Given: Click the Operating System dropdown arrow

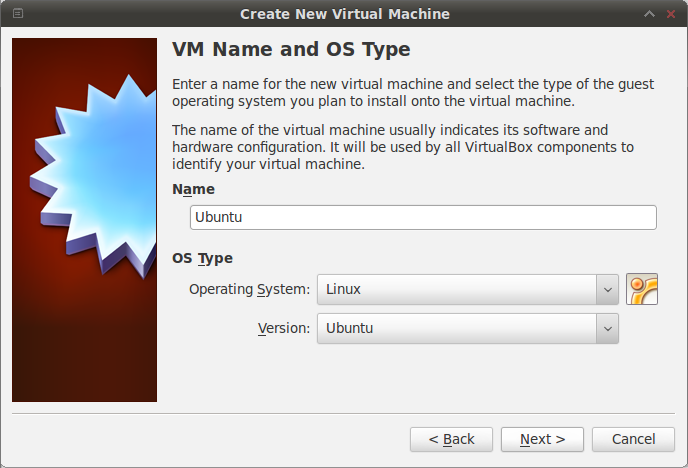Looking at the screenshot, I should [606, 290].
